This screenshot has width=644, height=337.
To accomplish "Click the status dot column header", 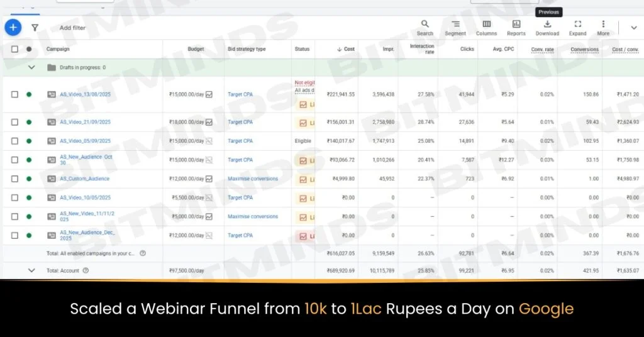I will 29,49.
